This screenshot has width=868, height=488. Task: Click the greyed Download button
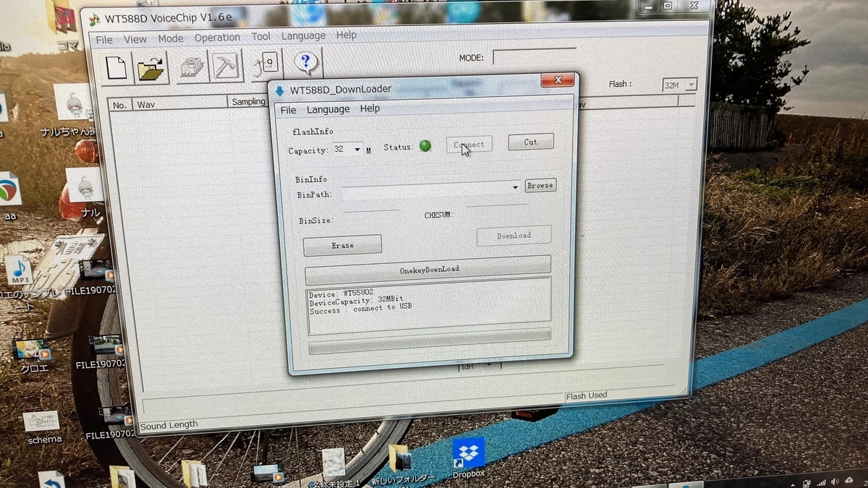[x=514, y=236]
